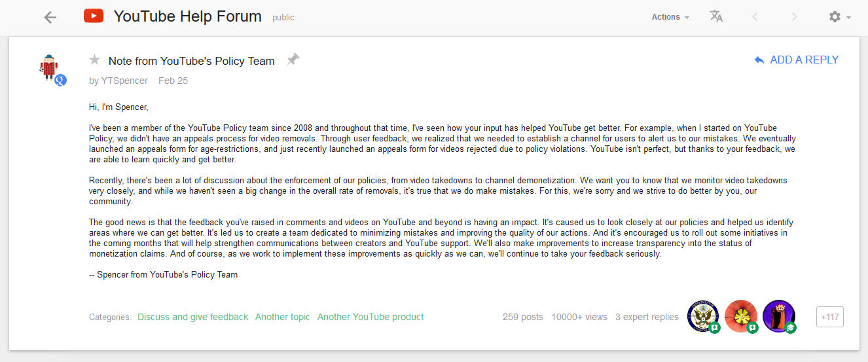Click the purple expert avatar
The image size is (868, 362).
pos(778,316)
